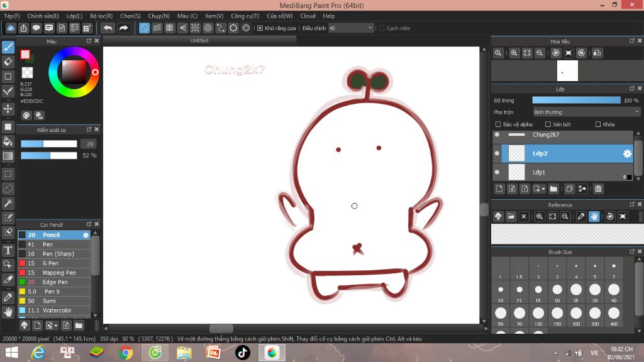Adjust the Độ trong layer opacity slider
The height and width of the screenshot is (362, 644).
pos(576,100)
